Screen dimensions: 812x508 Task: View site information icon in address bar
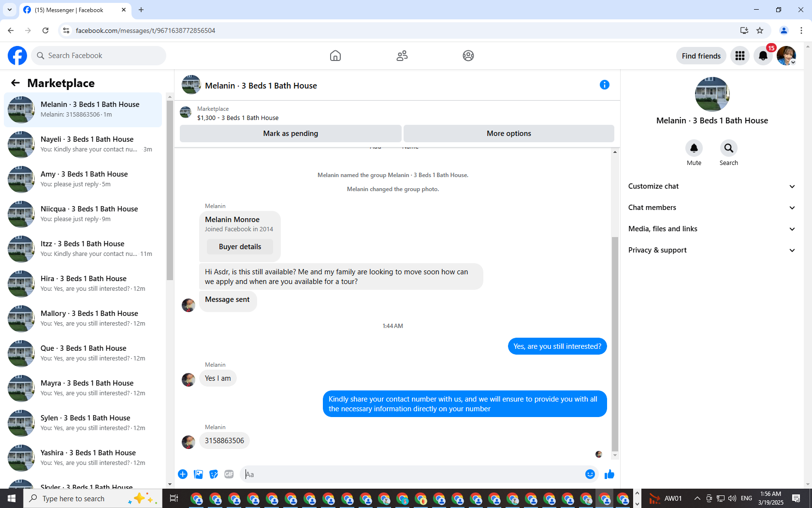[x=66, y=30]
